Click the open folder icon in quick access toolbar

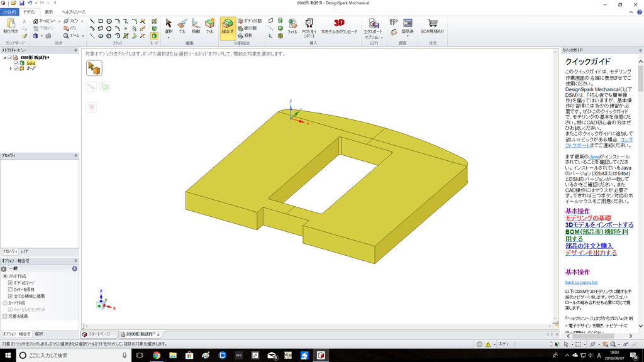(13, 3)
